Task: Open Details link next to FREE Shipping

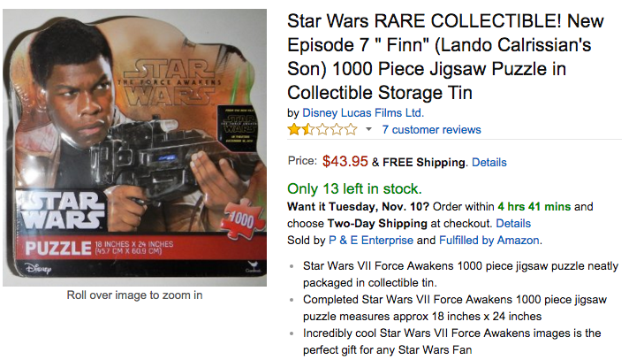Action: click(x=489, y=163)
